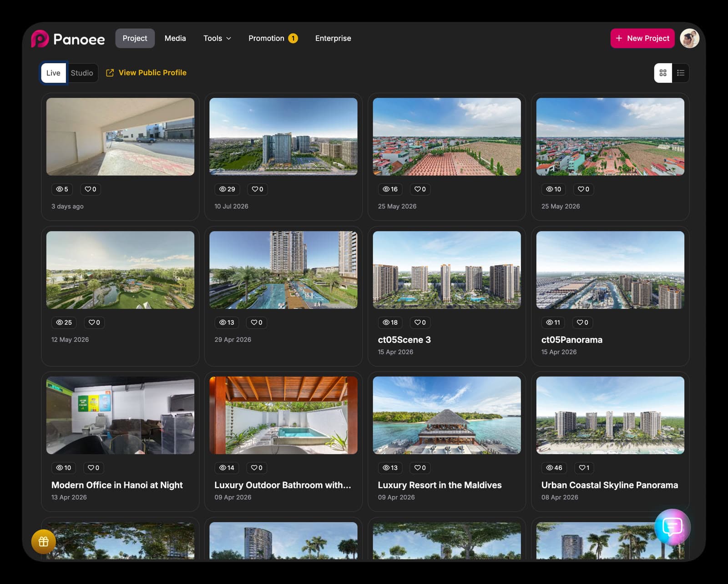The image size is (728, 584).
Task: Expand the Tools dropdown menu
Action: [217, 38]
